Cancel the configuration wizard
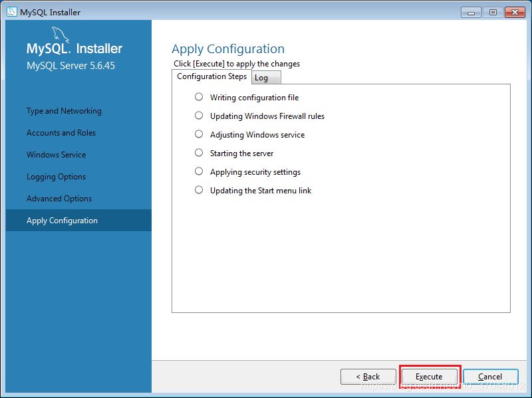Viewport: 532px width, 398px height. coord(490,377)
